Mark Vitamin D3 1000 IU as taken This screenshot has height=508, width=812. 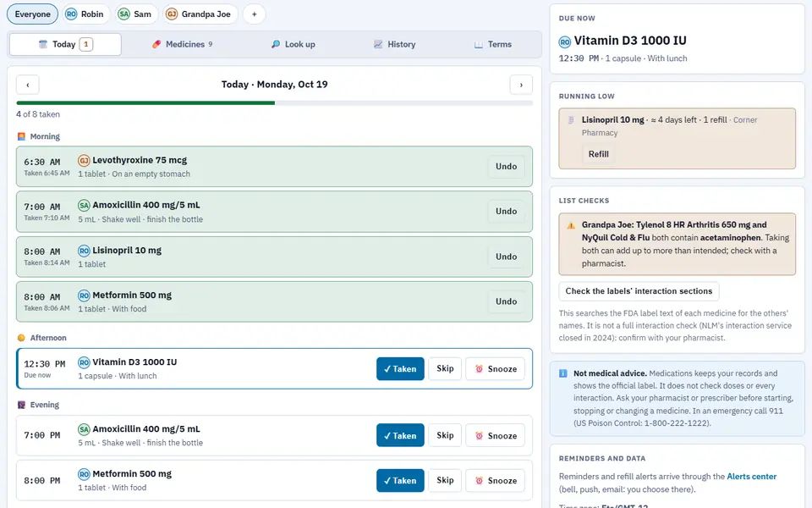(400, 368)
